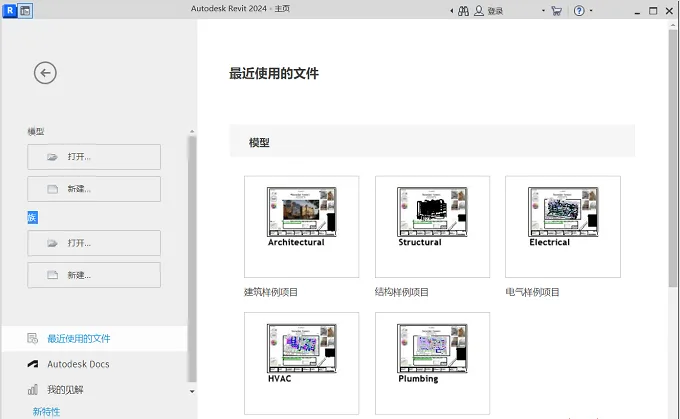Open the search binoculars icon
The height and width of the screenshot is (419, 680).
[x=463, y=11]
